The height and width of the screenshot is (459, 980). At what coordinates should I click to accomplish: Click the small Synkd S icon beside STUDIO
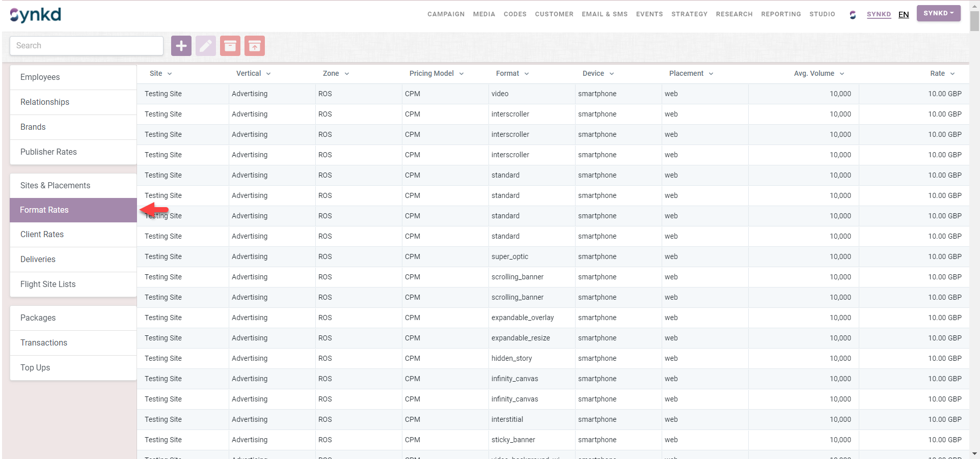pyautogui.click(x=852, y=15)
